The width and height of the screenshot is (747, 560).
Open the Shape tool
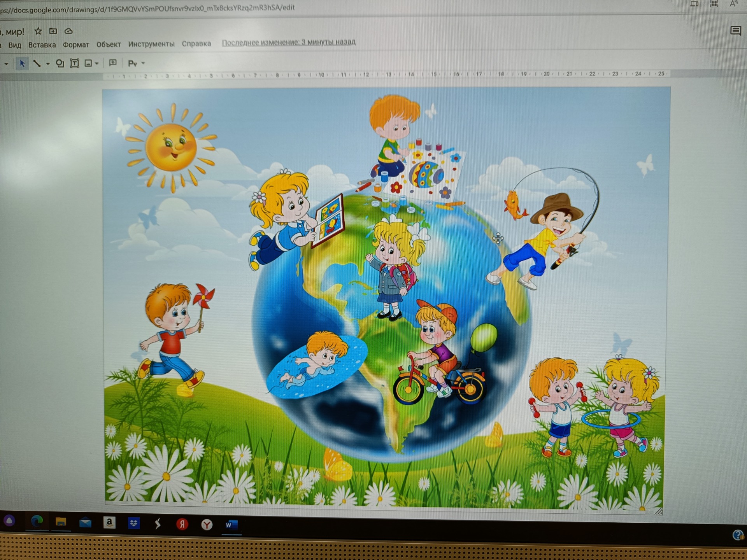point(60,63)
